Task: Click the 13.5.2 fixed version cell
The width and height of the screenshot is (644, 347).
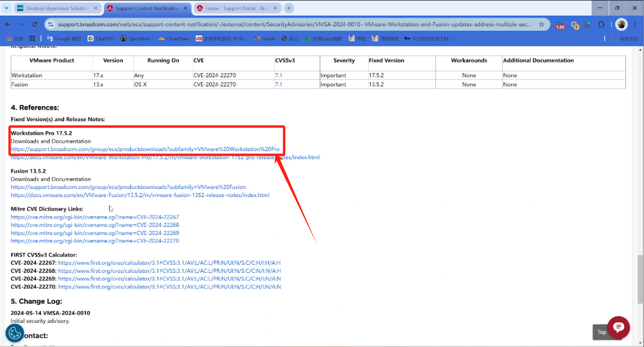Action: 402,84
